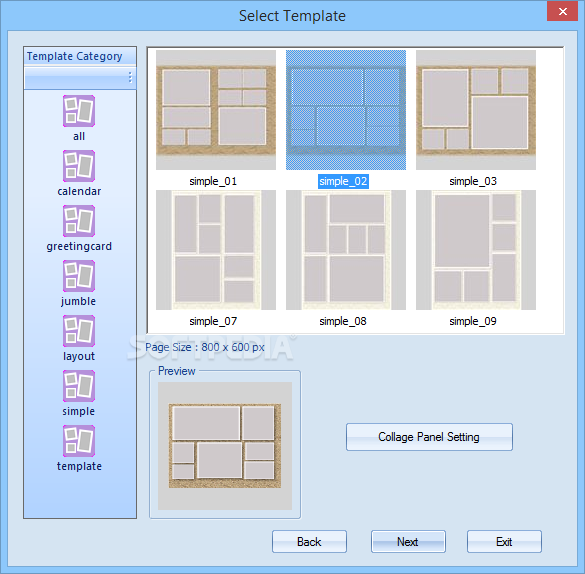Click the 'calendar' category label
The image size is (585, 574).
[x=79, y=191]
